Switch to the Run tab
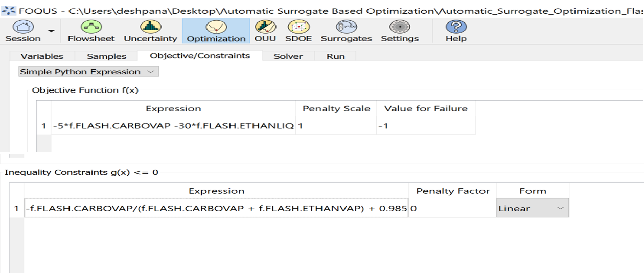This screenshot has height=273, width=644. (335, 56)
